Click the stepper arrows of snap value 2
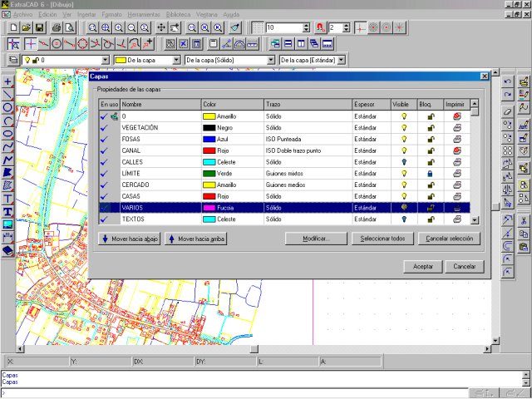The image size is (532, 399). [x=346, y=27]
